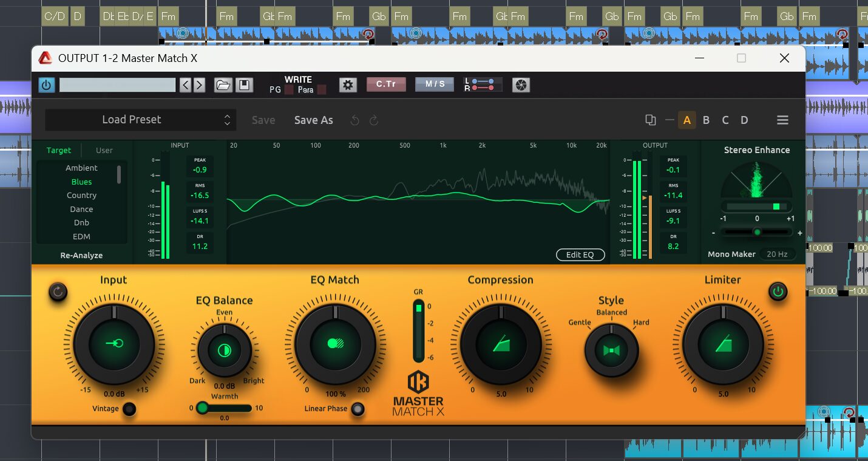Click the plugin bypass power icon
868x461 pixels.
point(47,85)
